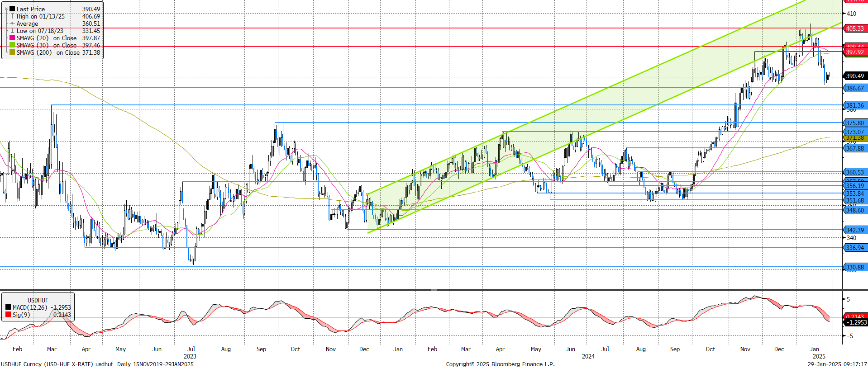Collapse the Last Price legend tree

6,9
